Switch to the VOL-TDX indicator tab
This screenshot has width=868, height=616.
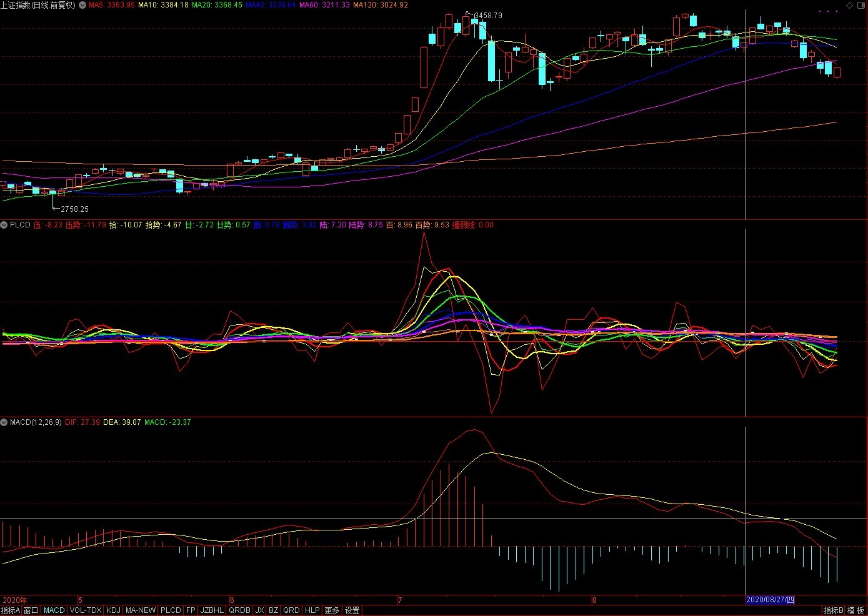point(86,610)
